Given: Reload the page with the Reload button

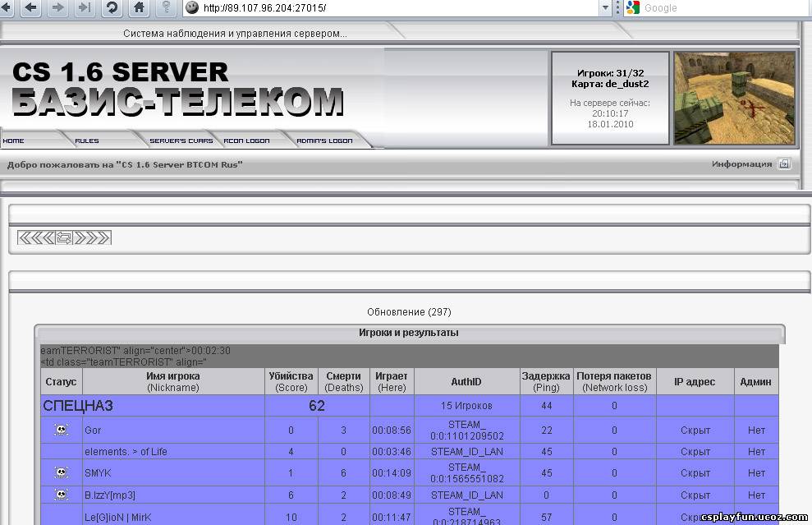Looking at the screenshot, I should 112,7.
